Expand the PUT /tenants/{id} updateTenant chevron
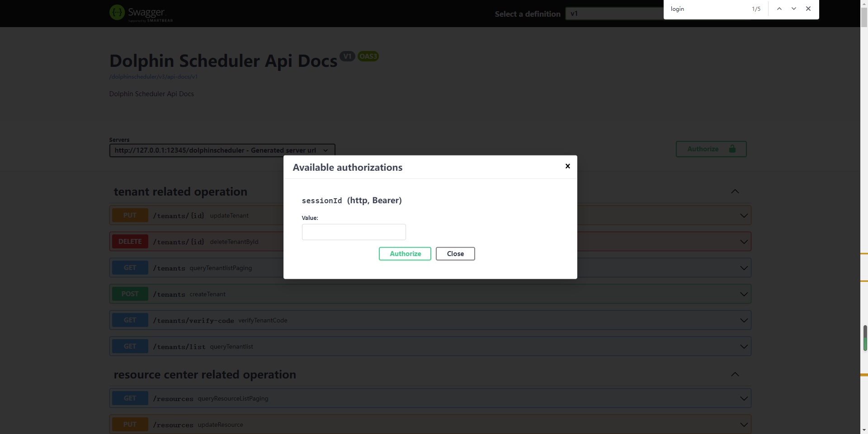The height and width of the screenshot is (434, 868). coord(744,215)
